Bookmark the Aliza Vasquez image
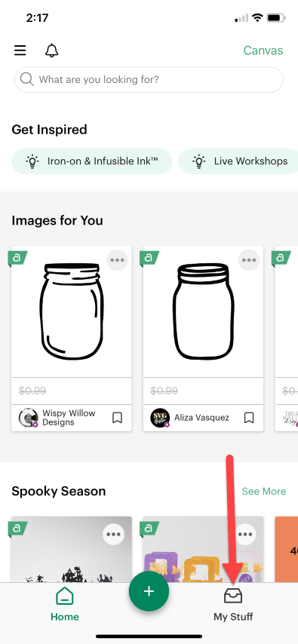This screenshot has width=298, height=644. 249,418
